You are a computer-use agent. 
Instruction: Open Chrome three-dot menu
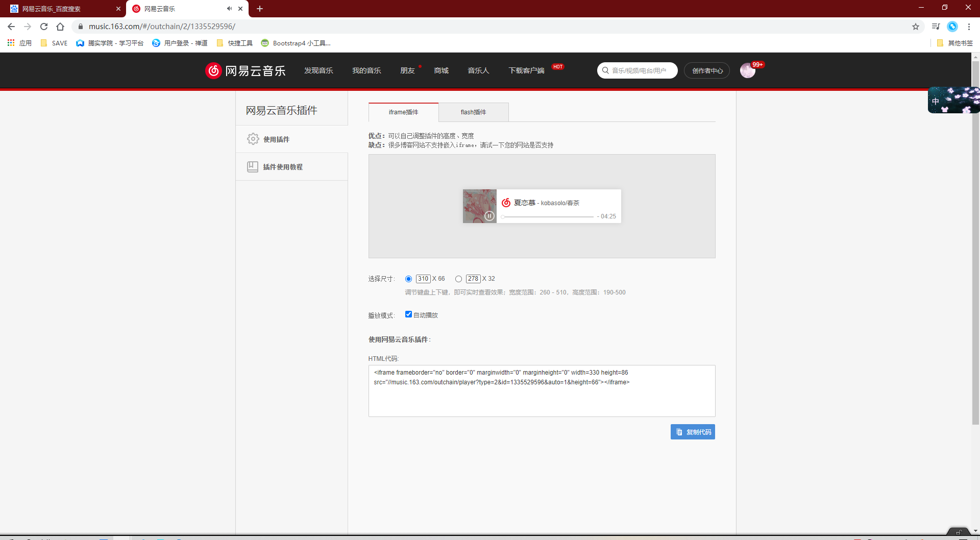969,27
